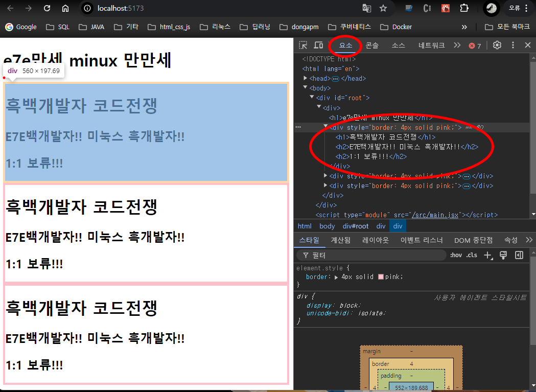The height and width of the screenshot is (392, 536).
Task: Expand the head element node
Action: tap(305, 78)
